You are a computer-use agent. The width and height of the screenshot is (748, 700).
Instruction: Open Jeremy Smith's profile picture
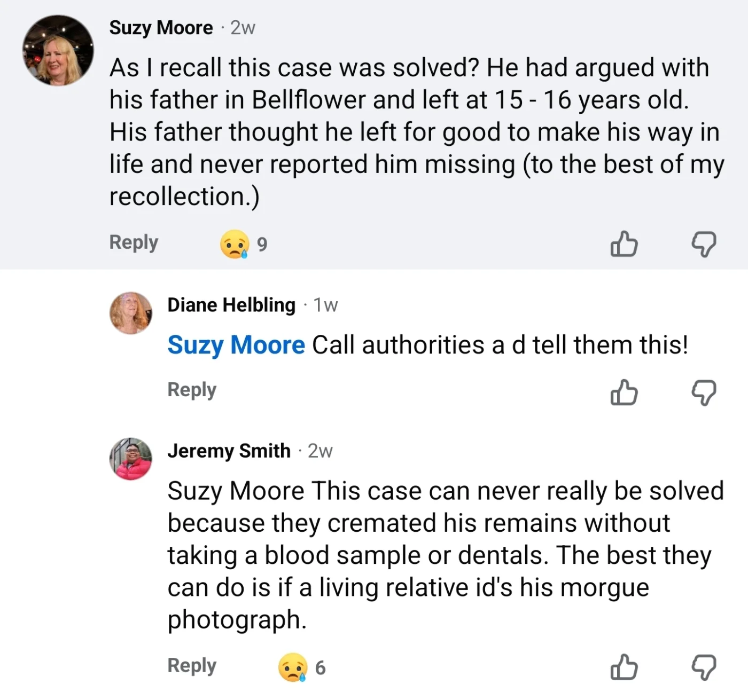tap(131, 459)
